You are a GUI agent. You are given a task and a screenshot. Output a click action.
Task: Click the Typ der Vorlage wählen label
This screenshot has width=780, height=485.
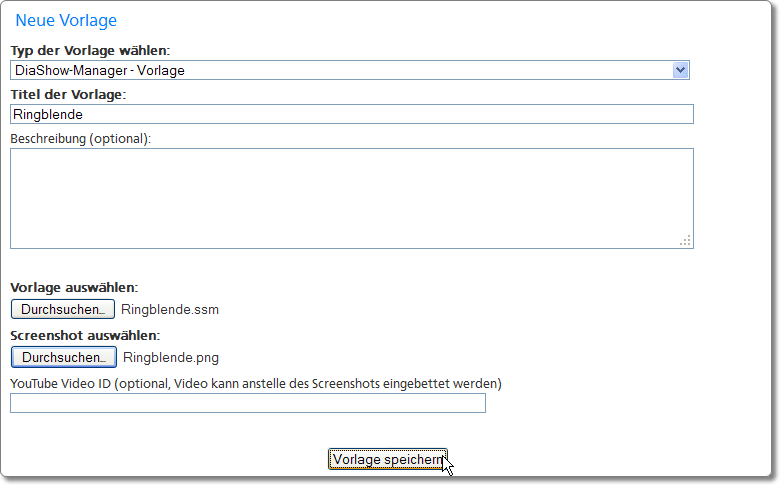(90, 50)
